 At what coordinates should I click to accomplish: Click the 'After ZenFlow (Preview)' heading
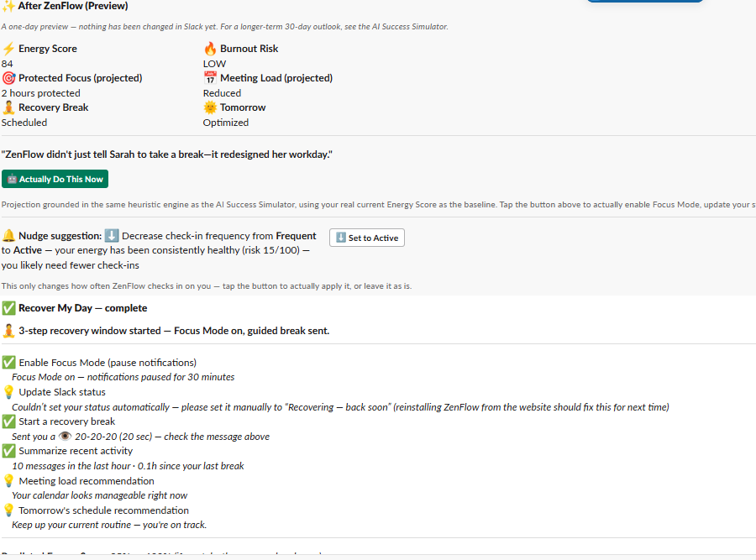pos(73,6)
